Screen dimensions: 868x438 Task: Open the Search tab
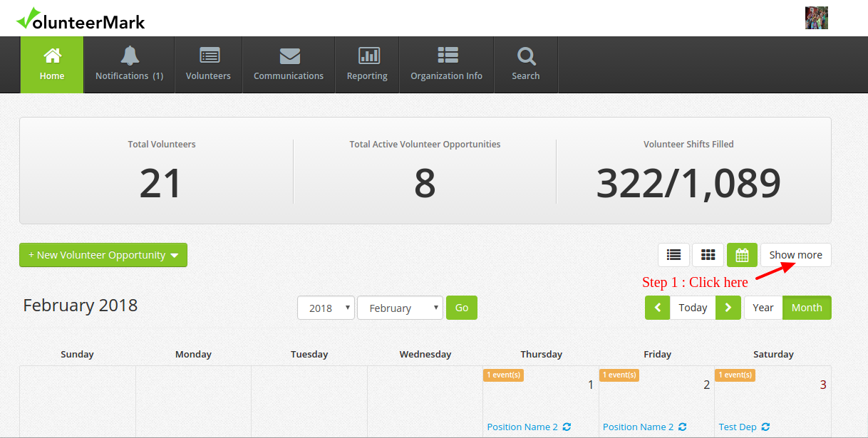click(x=526, y=65)
